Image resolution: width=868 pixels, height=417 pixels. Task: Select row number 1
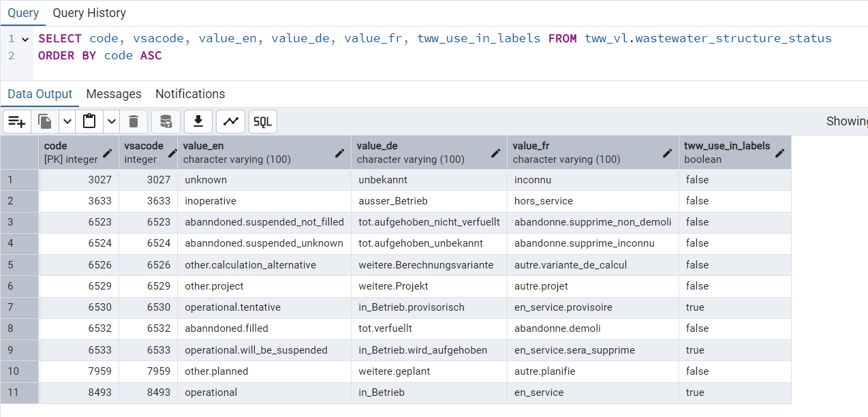click(x=19, y=180)
